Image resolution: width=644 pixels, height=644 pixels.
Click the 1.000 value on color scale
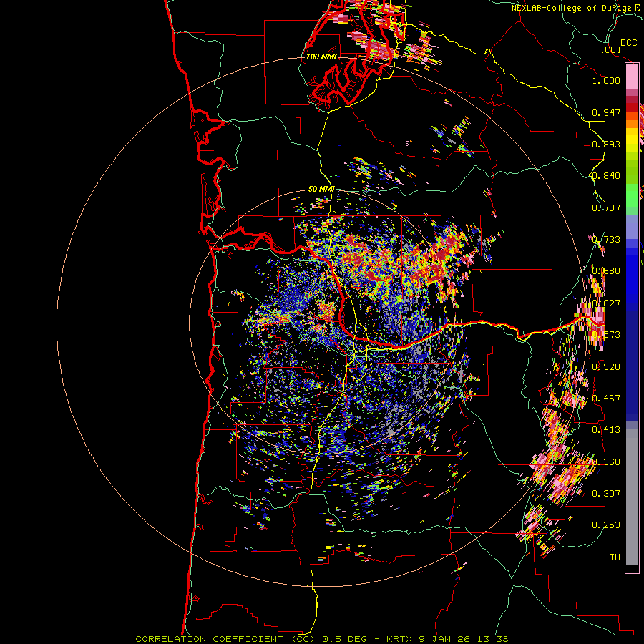(x=606, y=80)
